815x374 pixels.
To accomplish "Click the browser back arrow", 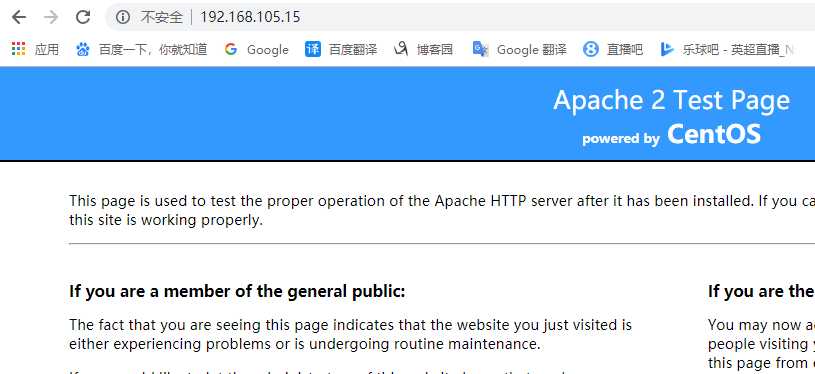I will [x=19, y=17].
